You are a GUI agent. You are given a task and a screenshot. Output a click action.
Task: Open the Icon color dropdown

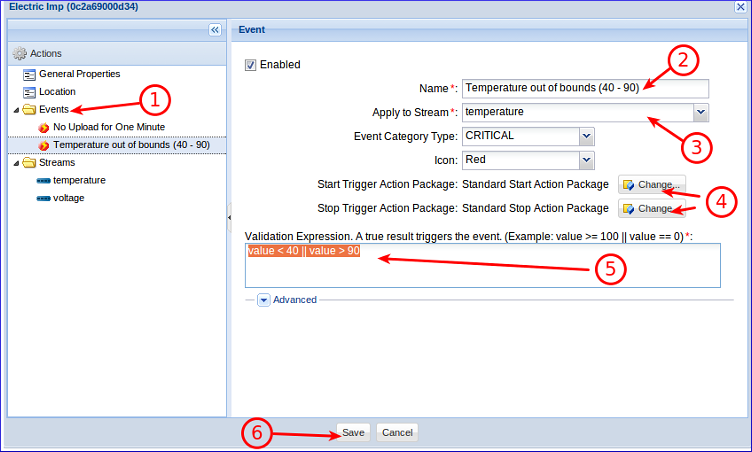[586, 160]
